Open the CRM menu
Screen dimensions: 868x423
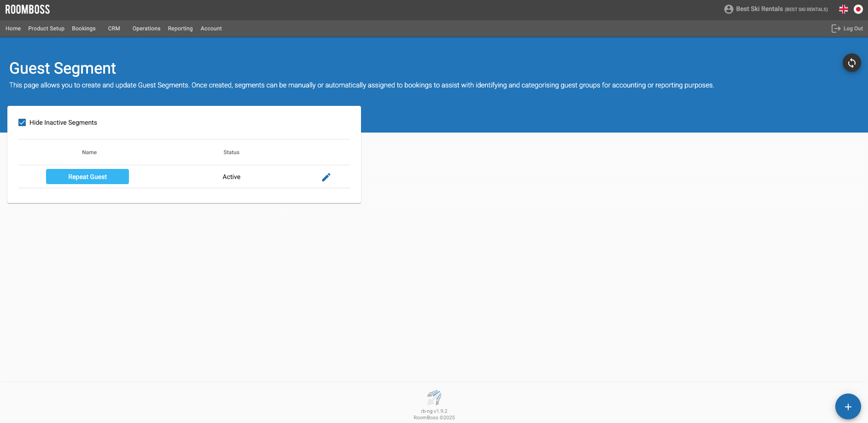pyautogui.click(x=114, y=29)
